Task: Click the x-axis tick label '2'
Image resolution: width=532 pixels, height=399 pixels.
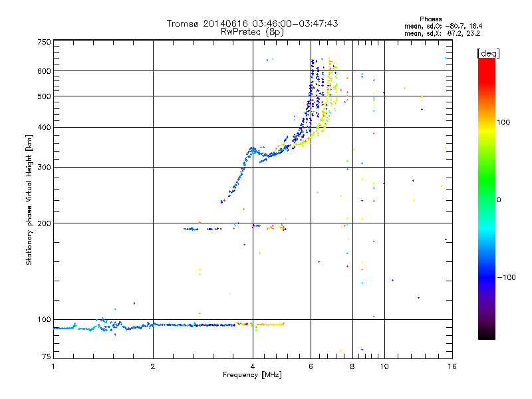Action: click(153, 366)
